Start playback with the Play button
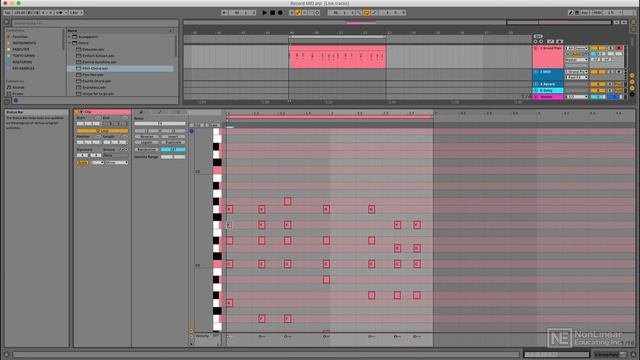The height and width of the screenshot is (360, 640). point(264,13)
